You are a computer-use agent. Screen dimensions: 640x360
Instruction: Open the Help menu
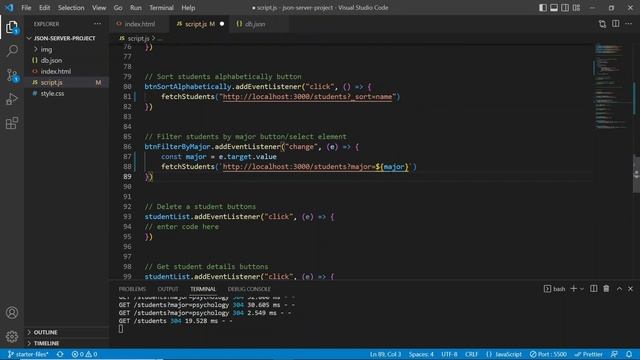click(188, 8)
